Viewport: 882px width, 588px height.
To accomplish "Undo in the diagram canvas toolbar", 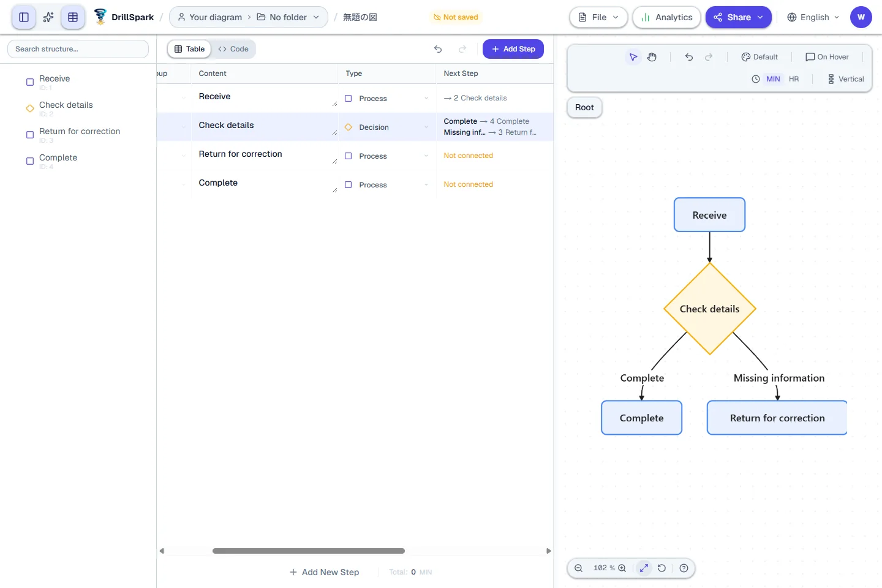I will coord(689,57).
